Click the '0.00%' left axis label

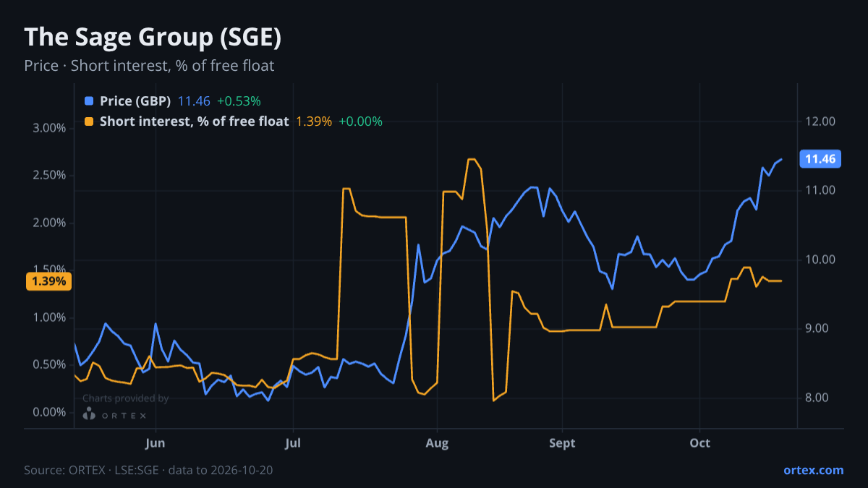[x=50, y=412]
